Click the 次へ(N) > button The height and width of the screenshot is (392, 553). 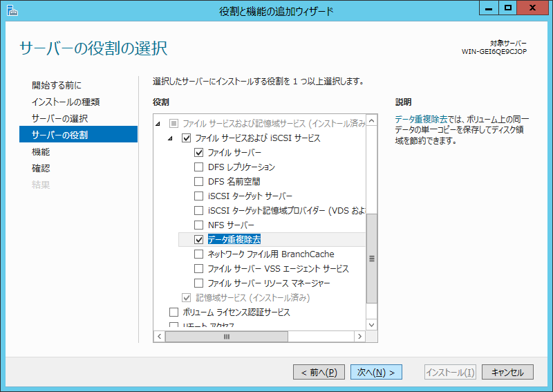coord(376,372)
